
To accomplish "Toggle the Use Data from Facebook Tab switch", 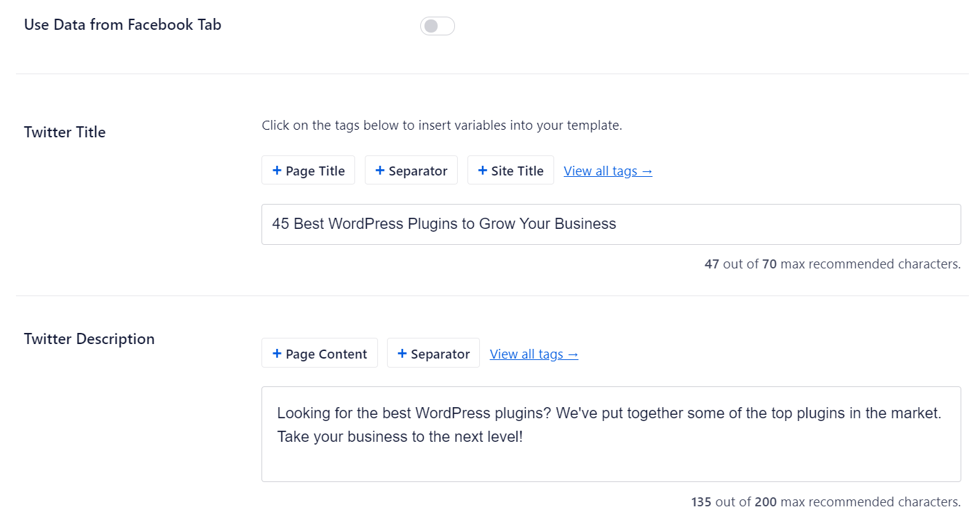I will [x=437, y=25].
